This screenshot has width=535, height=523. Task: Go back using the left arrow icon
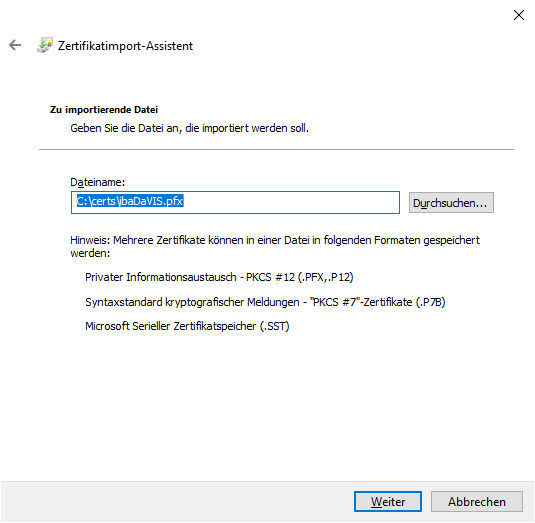coord(15,45)
